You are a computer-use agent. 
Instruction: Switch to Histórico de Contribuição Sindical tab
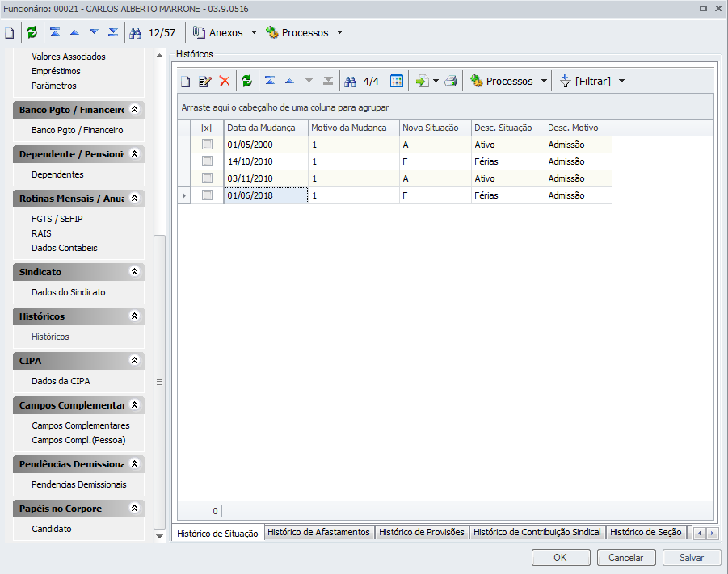click(537, 532)
